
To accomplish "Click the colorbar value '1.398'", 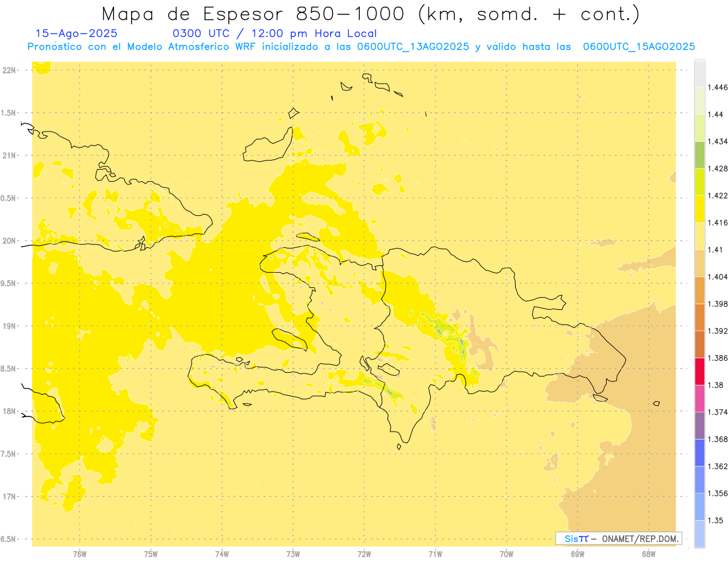I will (719, 304).
